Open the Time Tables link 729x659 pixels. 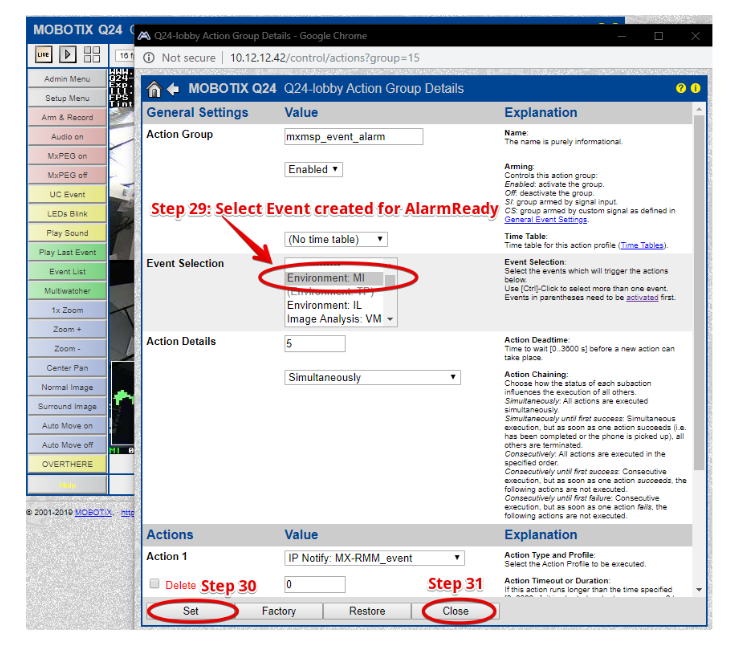pyautogui.click(x=642, y=246)
